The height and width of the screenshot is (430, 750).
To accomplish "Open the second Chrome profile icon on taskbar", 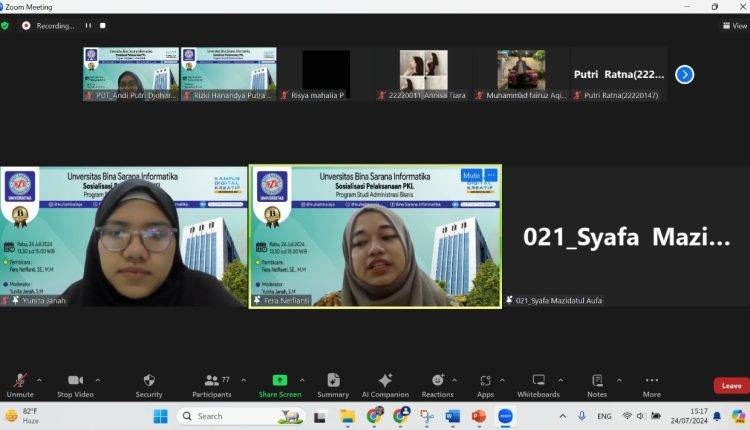I will coord(400,416).
